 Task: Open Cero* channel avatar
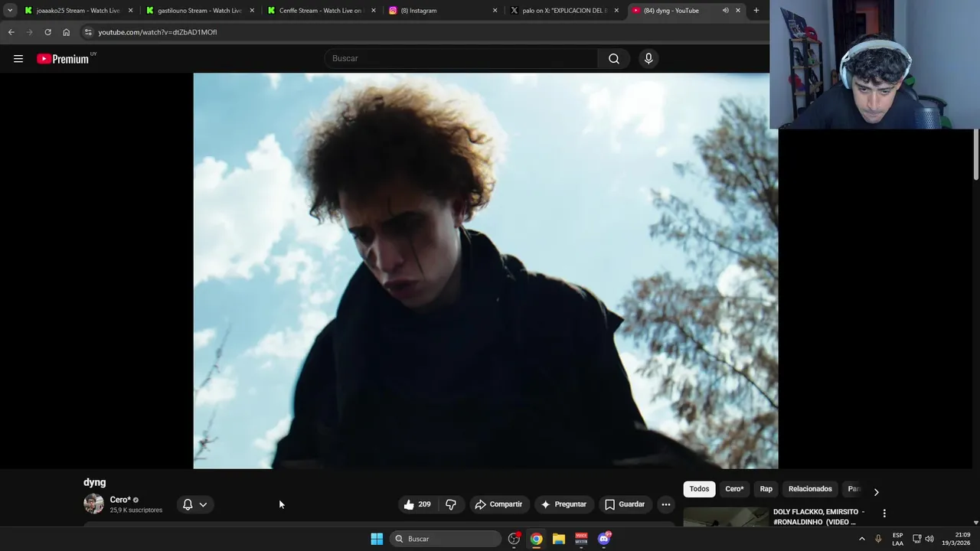click(x=93, y=504)
